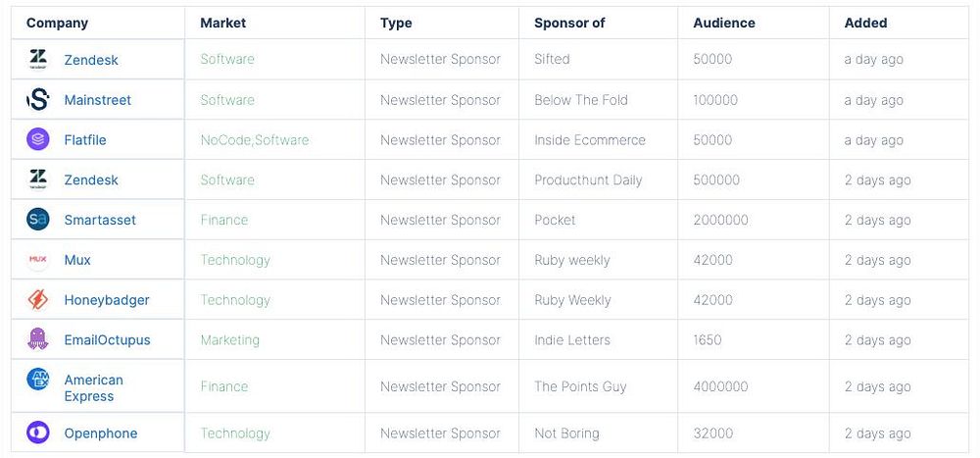Viewport: 980px width, 458px height.
Task: Click the Marketing market tag
Action: 229,339
